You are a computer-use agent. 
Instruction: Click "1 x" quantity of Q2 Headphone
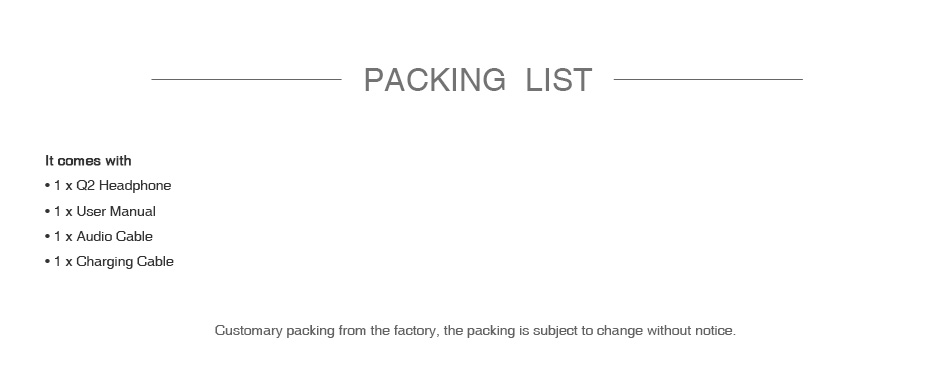tap(63, 185)
